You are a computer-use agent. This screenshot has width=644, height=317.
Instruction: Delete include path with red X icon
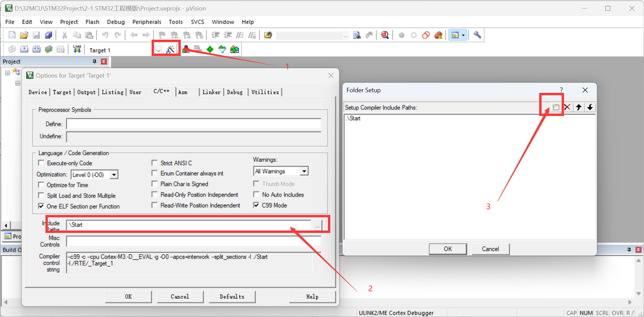click(x=567, y=107)
